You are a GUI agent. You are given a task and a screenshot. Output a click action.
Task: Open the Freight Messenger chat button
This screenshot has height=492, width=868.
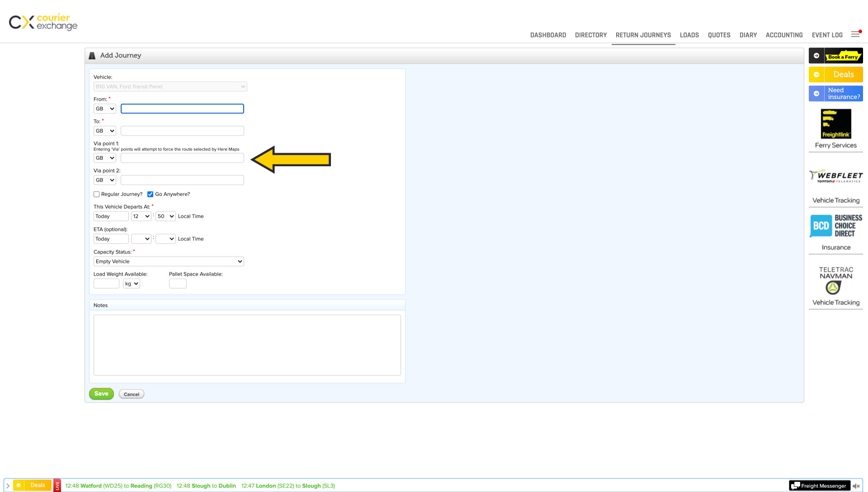pyautogui.click(x=819, y=486)
